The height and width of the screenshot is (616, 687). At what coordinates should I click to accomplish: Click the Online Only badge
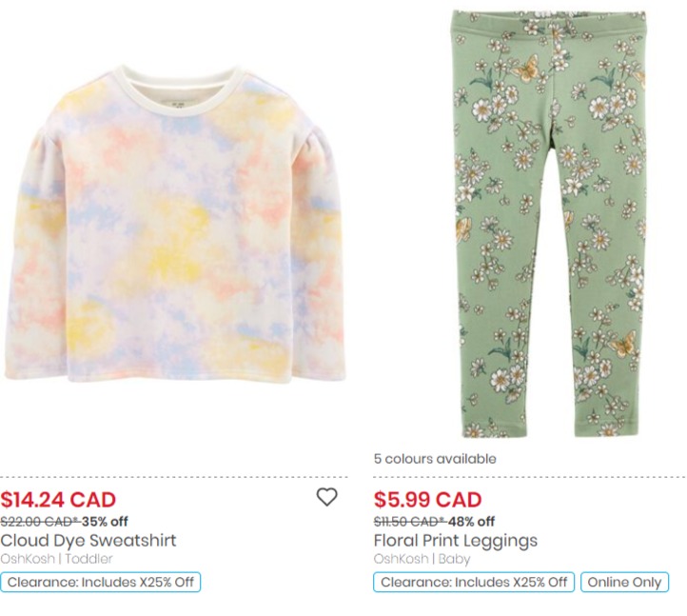624,583
